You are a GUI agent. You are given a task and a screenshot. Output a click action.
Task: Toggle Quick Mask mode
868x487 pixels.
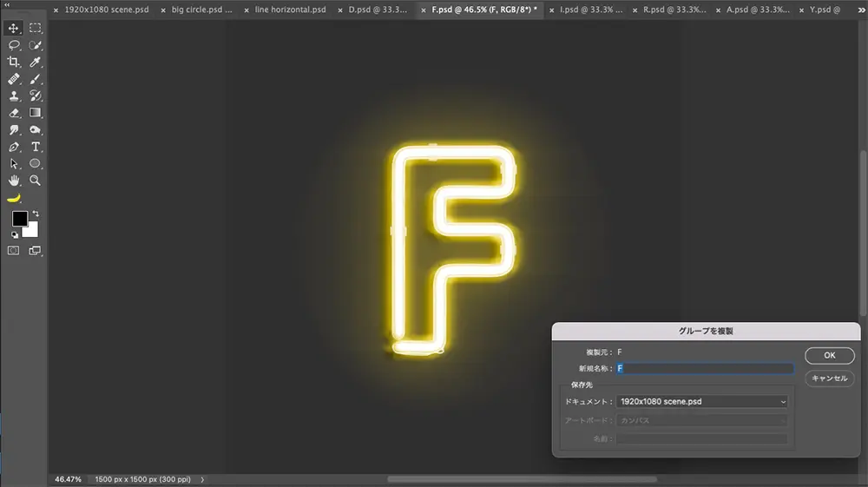(14, 250)
